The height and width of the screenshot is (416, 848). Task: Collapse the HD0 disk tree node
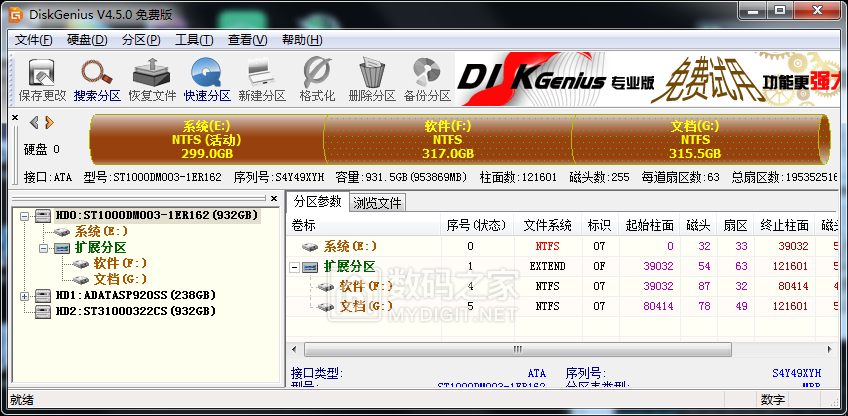(24, 216)
